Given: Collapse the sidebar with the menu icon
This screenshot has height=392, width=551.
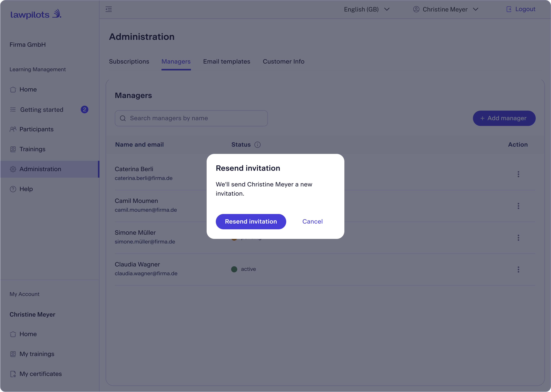Looking at the screenshot, I should click(108, 9).
